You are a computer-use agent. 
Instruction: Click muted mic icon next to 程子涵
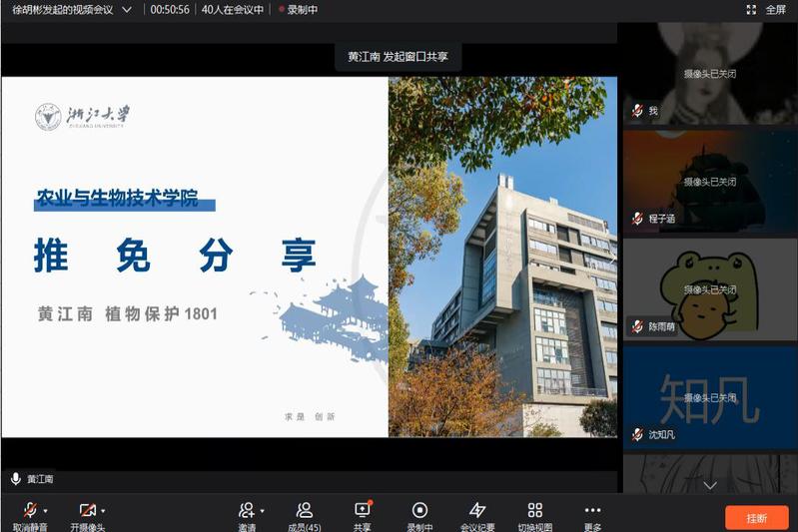pos(637,219)
